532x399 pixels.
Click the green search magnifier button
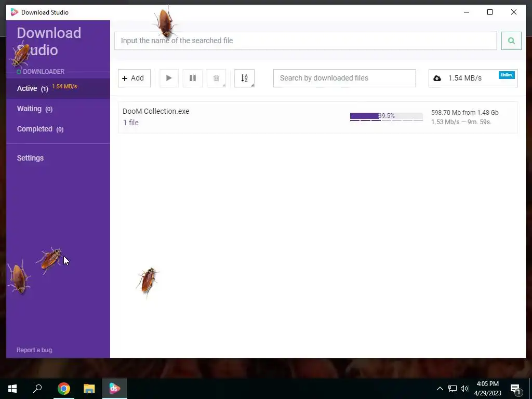511,41
